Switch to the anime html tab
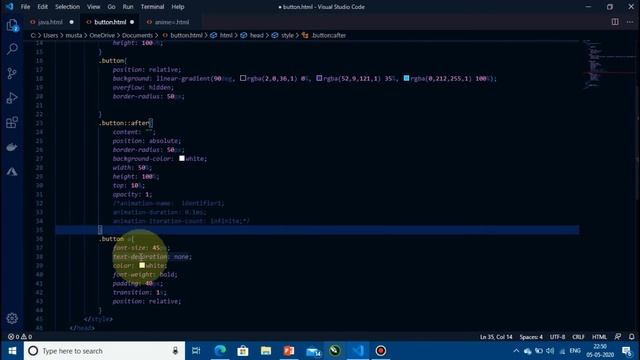640x360 pixels. 171,22
